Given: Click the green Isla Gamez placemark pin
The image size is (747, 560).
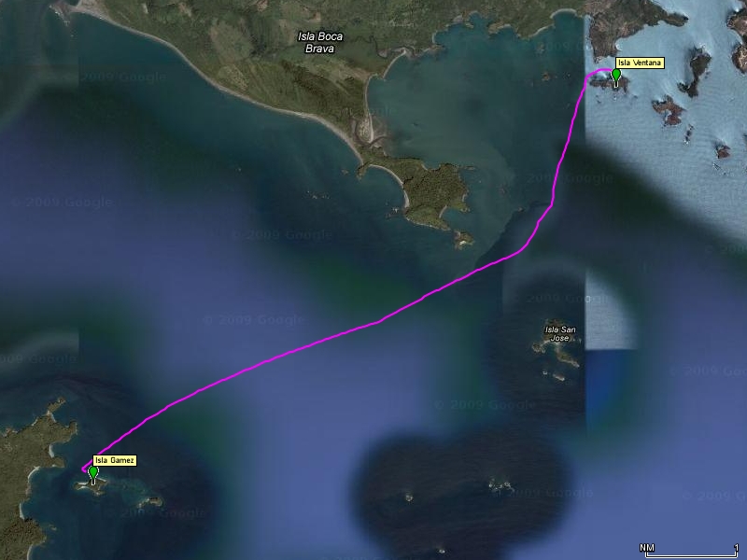Looking at the screenshot, I should (93, 473).
